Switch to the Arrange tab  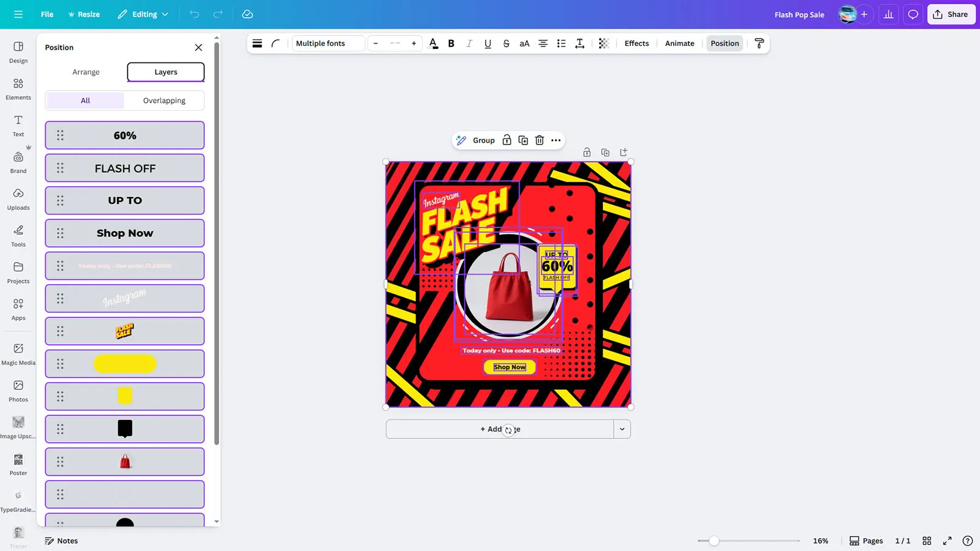click(x=86, y=72)
